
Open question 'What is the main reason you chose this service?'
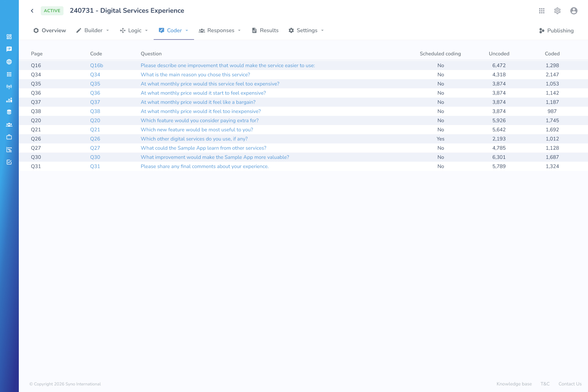[x=195, y=74]
